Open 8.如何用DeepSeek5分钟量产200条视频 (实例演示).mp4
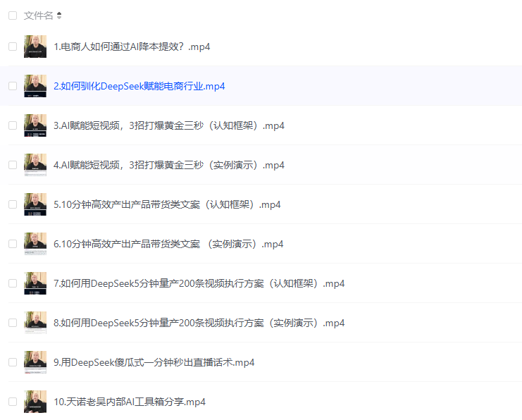This screenshot has height=420, width=522. [199, 323]
